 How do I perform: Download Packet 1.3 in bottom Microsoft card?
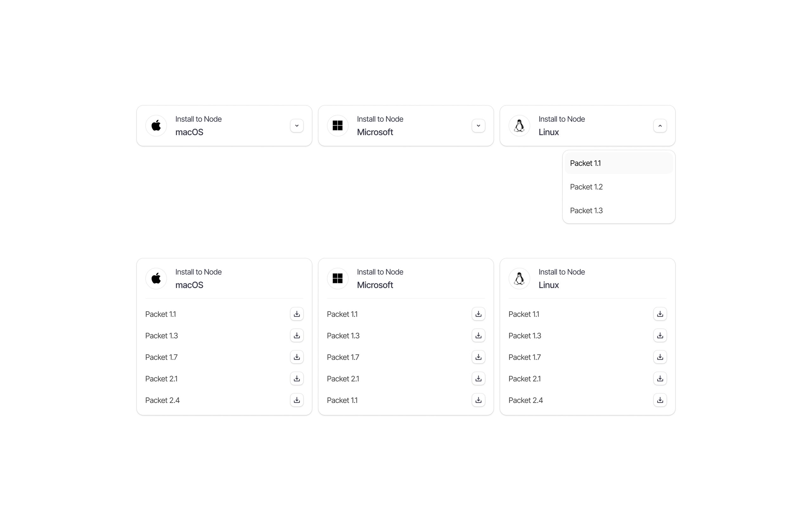coord(478,336)
